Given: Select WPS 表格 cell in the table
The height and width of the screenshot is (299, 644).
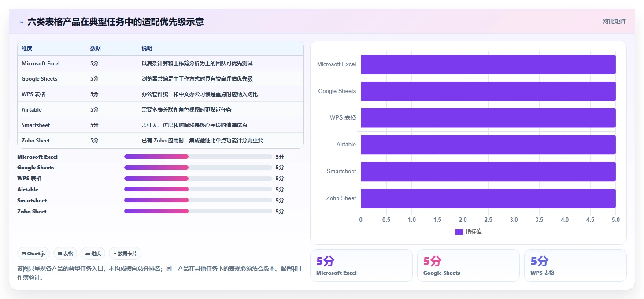Looking at the screenshot, I should (33, 94).
